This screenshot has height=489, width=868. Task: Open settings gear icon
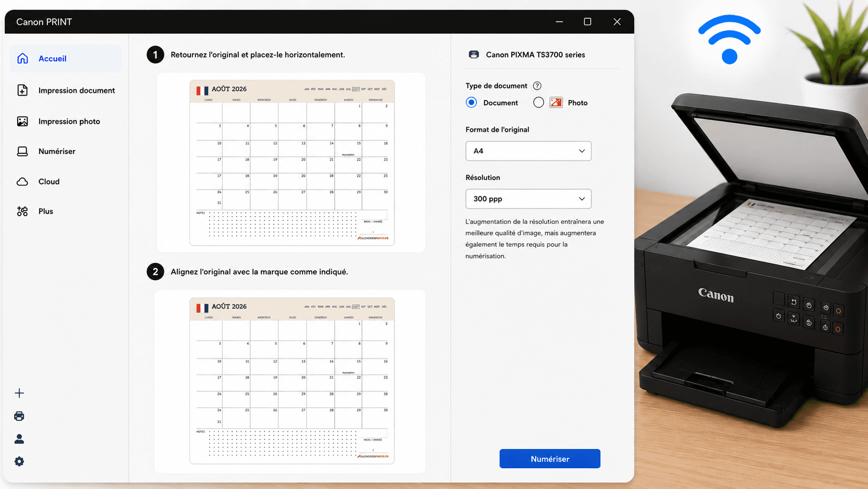tap(19, 461)
